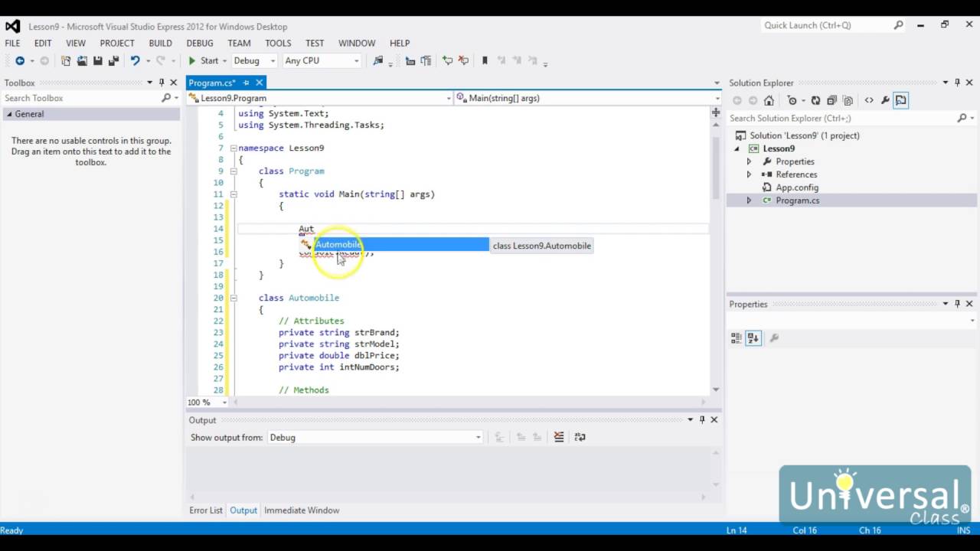Screen dimensions: 980x551
Task: Select Automobile in the IntelliSense list
Action: pyautogui.click(x=394, y=245)
